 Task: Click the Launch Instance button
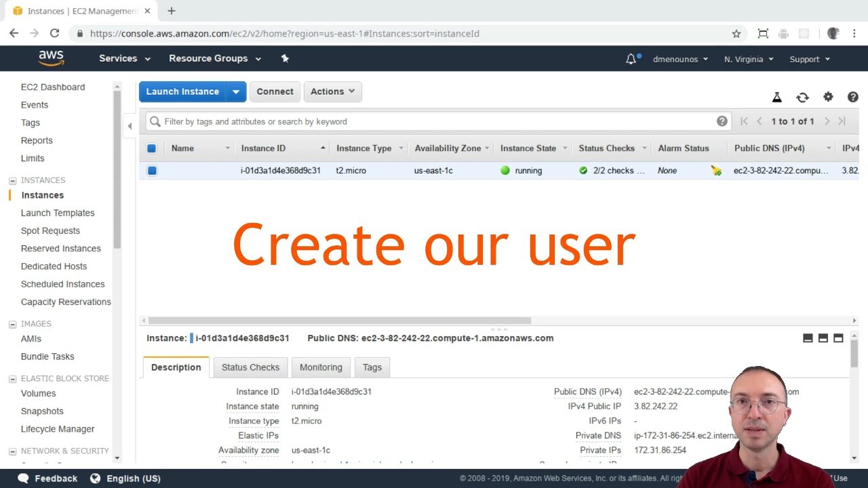[183, 91]
